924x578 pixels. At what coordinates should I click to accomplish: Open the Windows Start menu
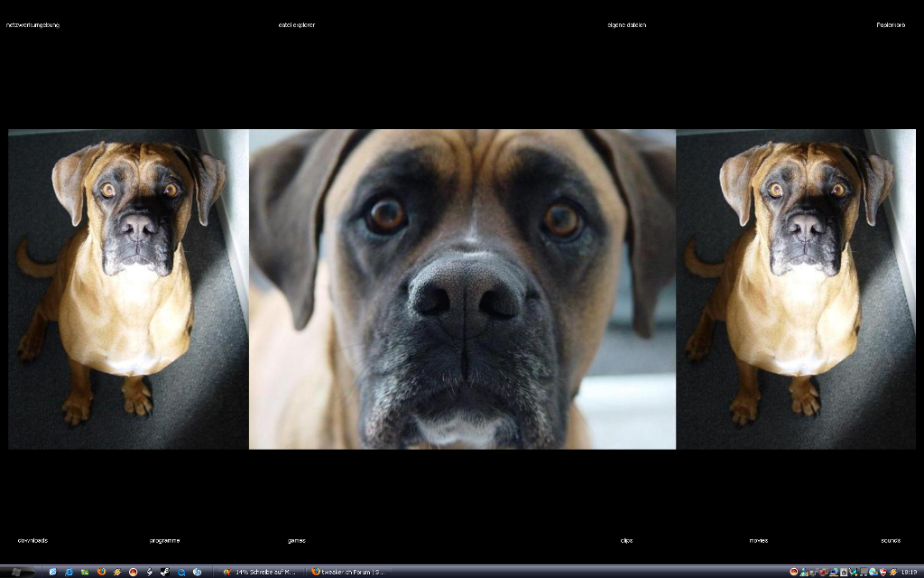click(x=20, y=572)
